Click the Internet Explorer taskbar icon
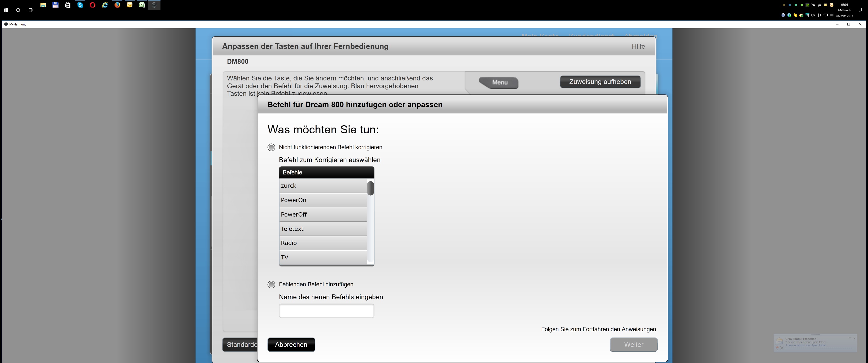This screenshot has width=868, height=363. (105, 5)
